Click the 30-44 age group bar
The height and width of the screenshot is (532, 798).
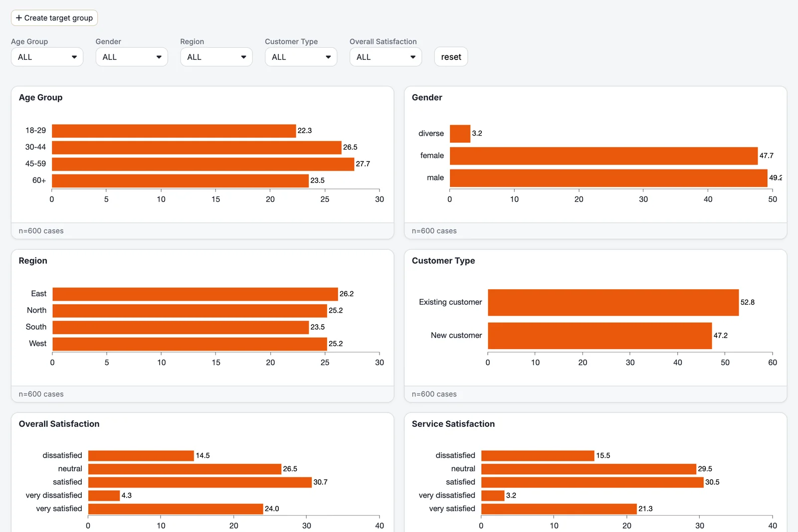(x=197, y=147)
